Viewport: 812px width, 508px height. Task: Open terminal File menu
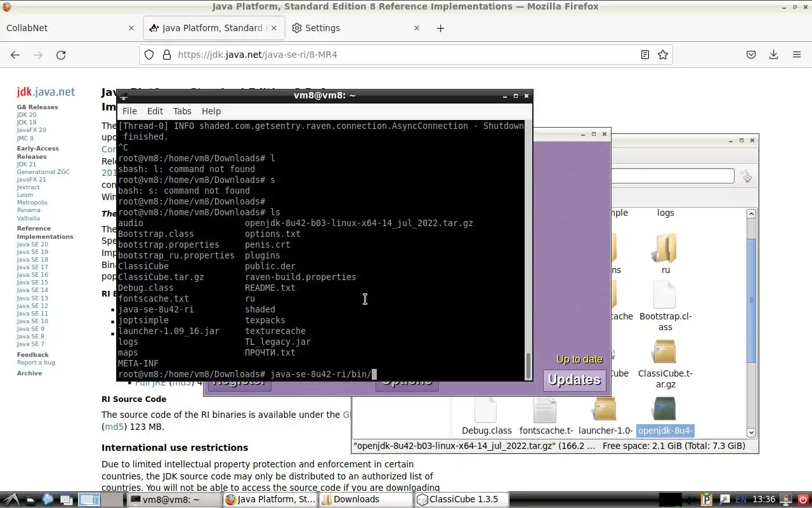click(129, 111)
